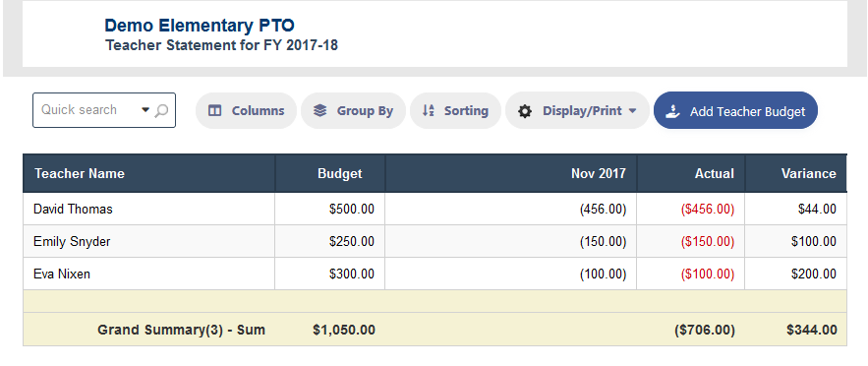This screenshot has width=868, height=366.
Task: Click the Group By layers icon
Action: (319, 111)
